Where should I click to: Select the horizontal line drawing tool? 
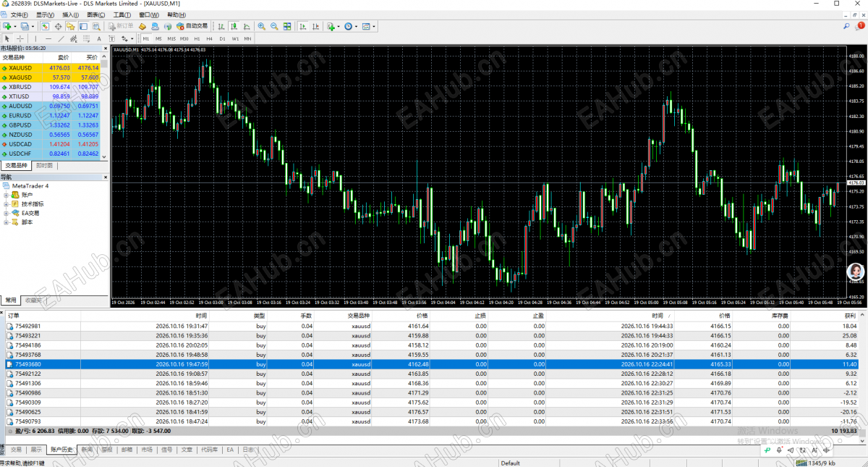pos(48,38)
